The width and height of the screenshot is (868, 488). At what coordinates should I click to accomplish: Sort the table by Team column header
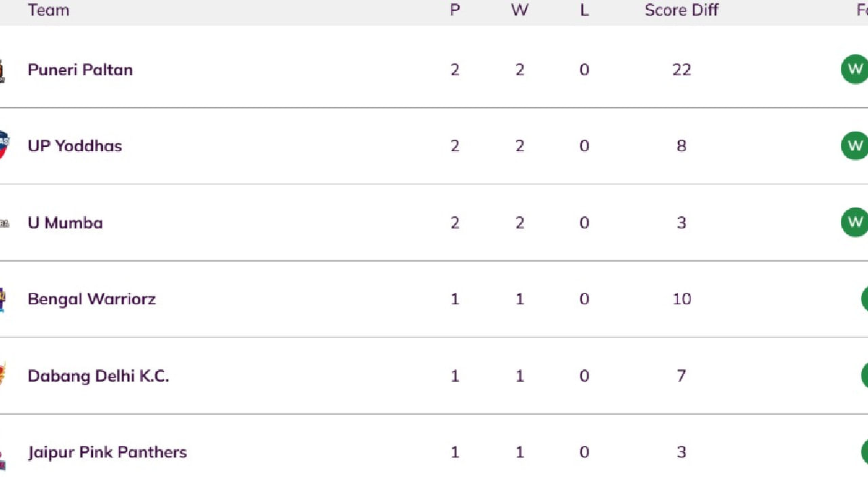pyautogui.click(x=48, y=10)
